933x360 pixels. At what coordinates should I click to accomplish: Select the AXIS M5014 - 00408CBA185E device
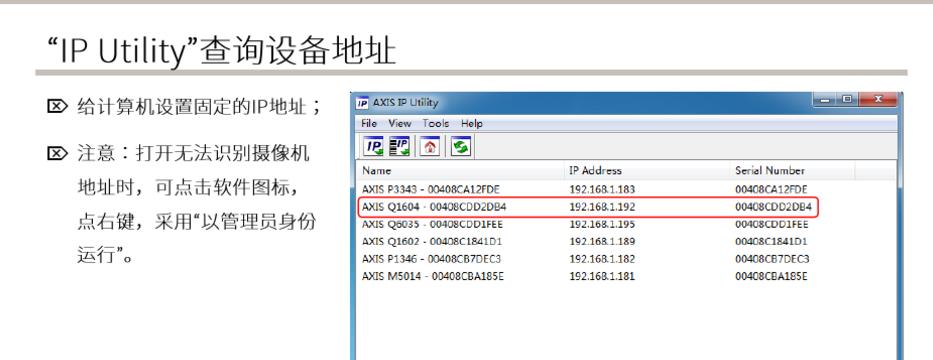tap(433, 276)
